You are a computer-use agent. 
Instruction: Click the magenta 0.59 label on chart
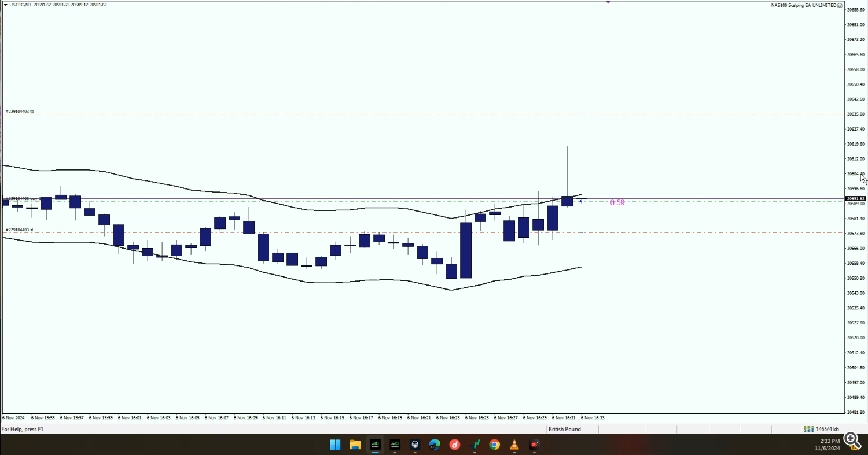click(617, 203)
